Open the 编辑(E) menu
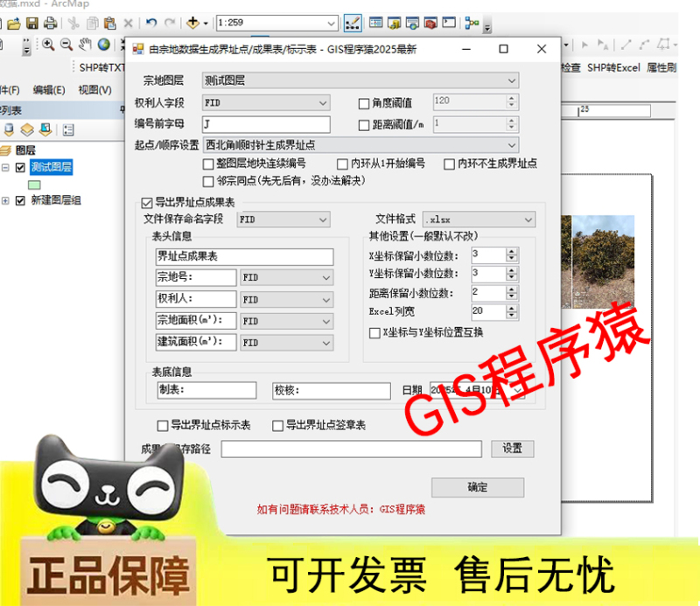Viewport: 700px width, 606px height. pyautogui.click(x=49, y=90)
